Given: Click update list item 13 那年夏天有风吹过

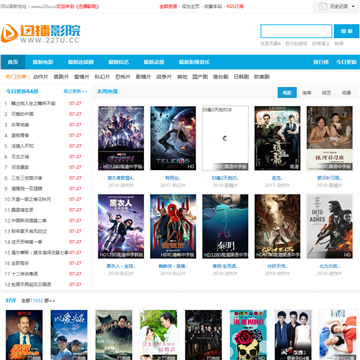Looking at the screenshot, I should click(x=29, y=231).
